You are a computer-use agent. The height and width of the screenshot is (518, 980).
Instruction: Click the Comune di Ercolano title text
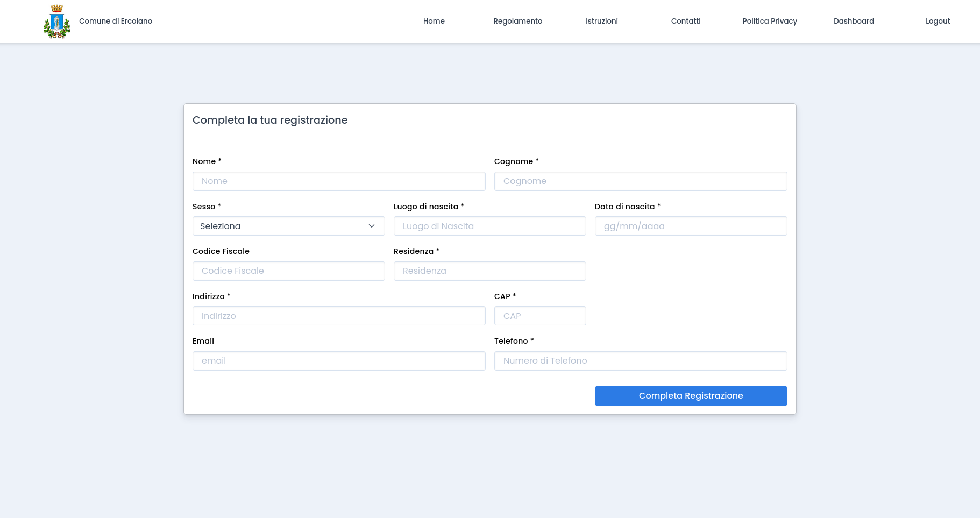(115, 21)
